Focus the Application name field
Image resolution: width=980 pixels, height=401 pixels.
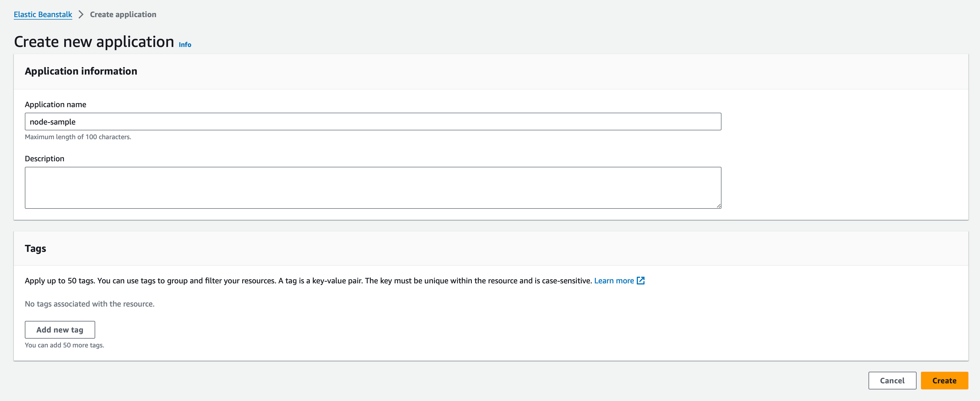[x=373, y=122]
